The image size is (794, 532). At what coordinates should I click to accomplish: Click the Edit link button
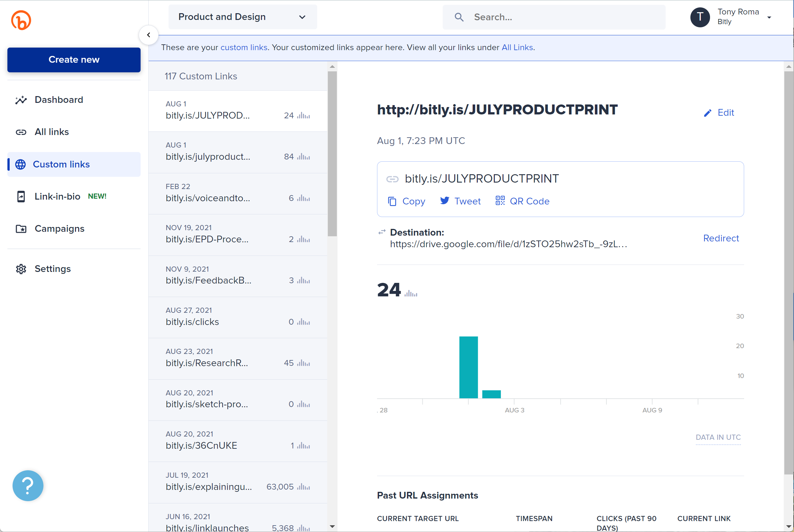pyautogui.click(x=719, y=113)
